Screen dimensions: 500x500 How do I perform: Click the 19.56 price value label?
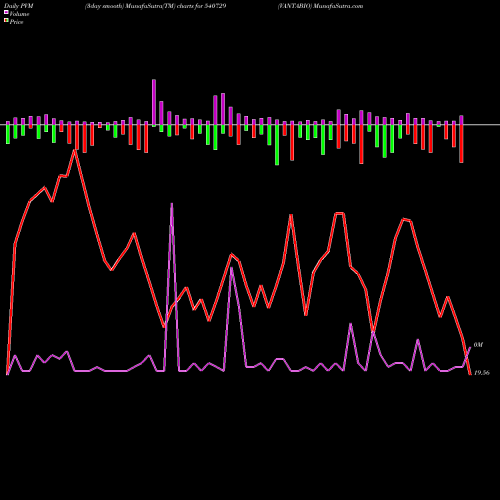(482, 373)
